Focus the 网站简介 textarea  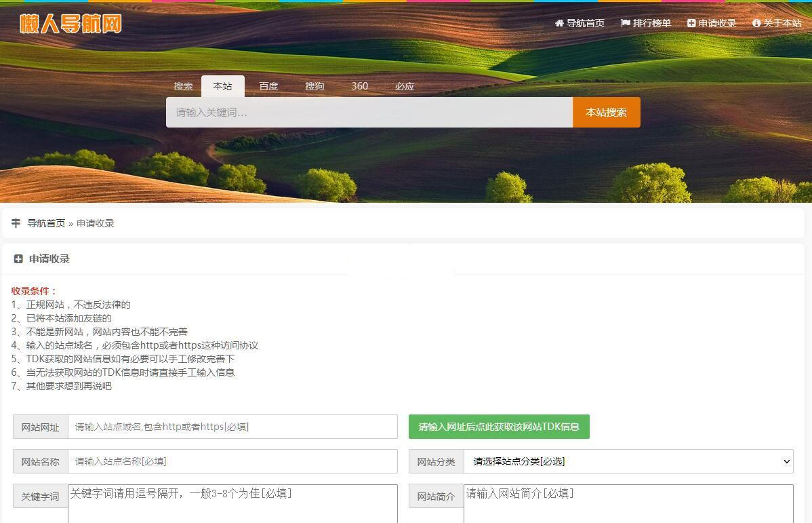tap(628, 504)
